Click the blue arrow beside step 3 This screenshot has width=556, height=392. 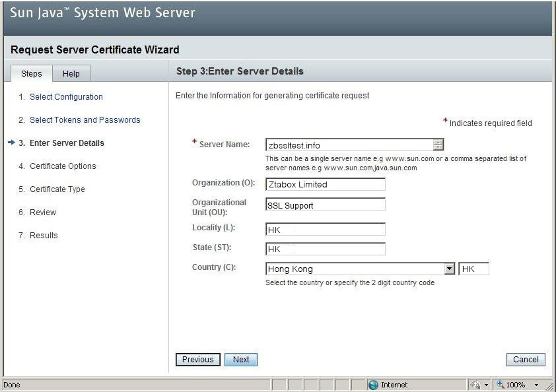coord(11,143)
